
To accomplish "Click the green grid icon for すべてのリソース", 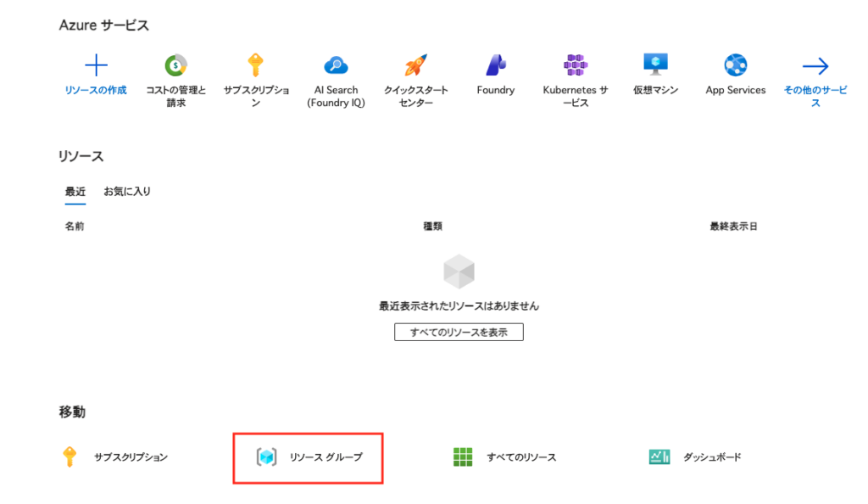I will [x=463, y=457].
